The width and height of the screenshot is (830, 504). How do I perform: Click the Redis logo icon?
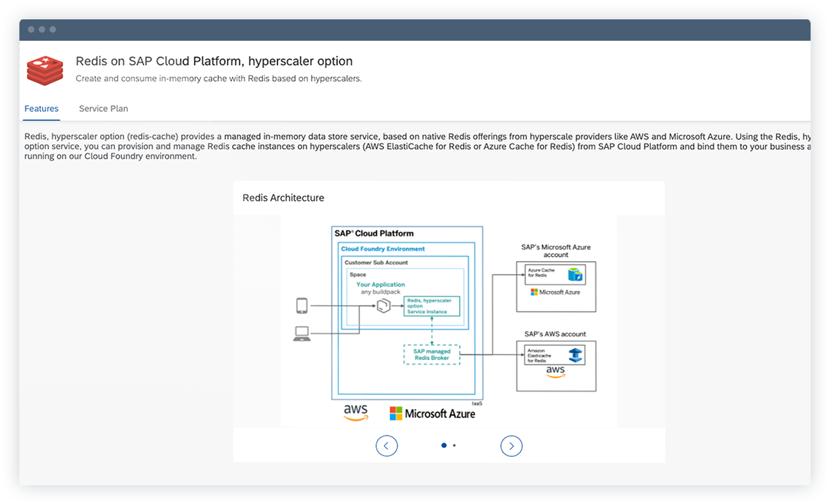[44, 70]
